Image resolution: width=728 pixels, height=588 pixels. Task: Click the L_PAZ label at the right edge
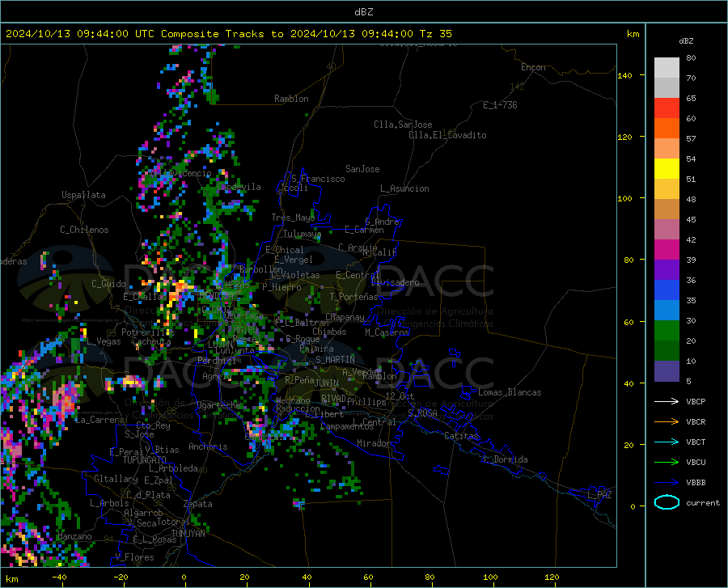point(599,495)
